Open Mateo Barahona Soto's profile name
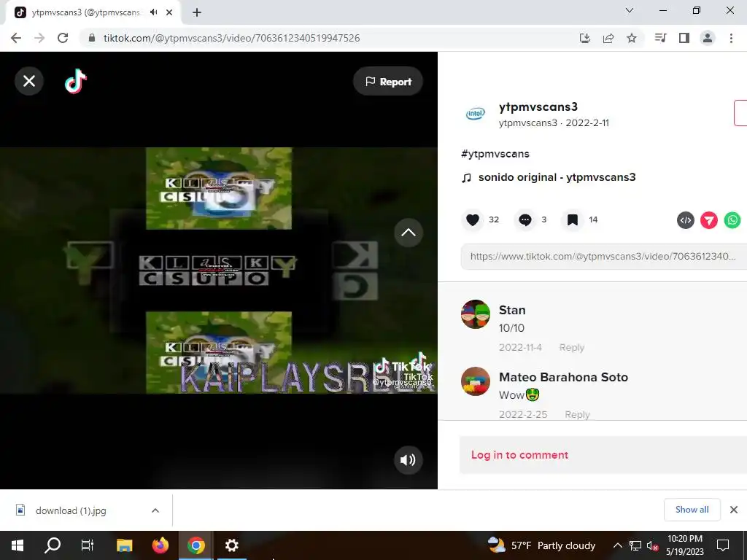Image resolution: width=747 pixels, height=560 pixels. 564,377
